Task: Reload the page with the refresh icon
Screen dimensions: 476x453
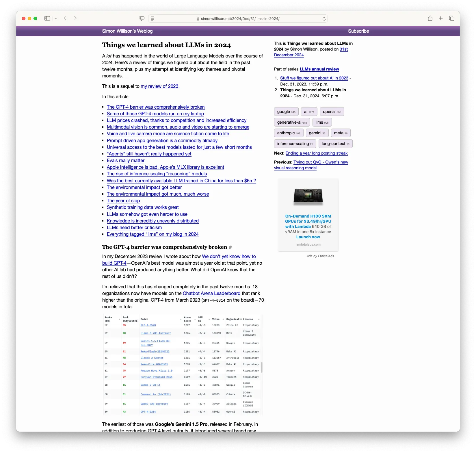Action: tap(324, 18)
